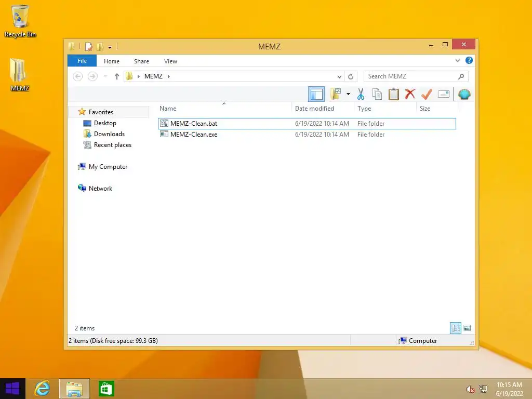Viewport: 532px width, 399px height.
Task: Click the folder system icon in title bar
Action: 72,46
